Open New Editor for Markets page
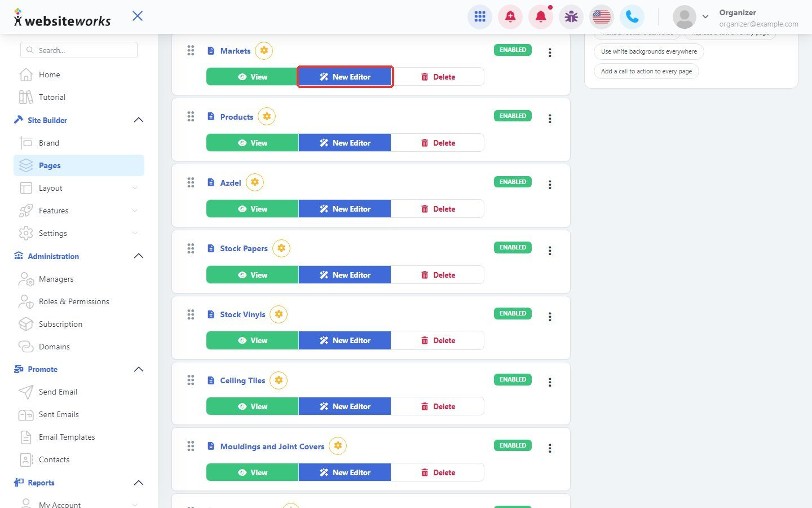This screenshot has width=812, height=508. point(345,77)
